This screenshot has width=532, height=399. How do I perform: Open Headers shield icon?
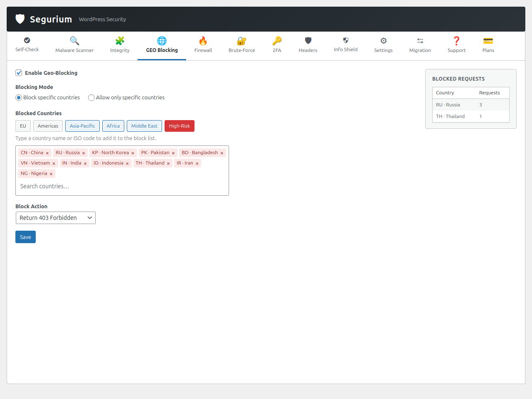[x=308, y=41]
